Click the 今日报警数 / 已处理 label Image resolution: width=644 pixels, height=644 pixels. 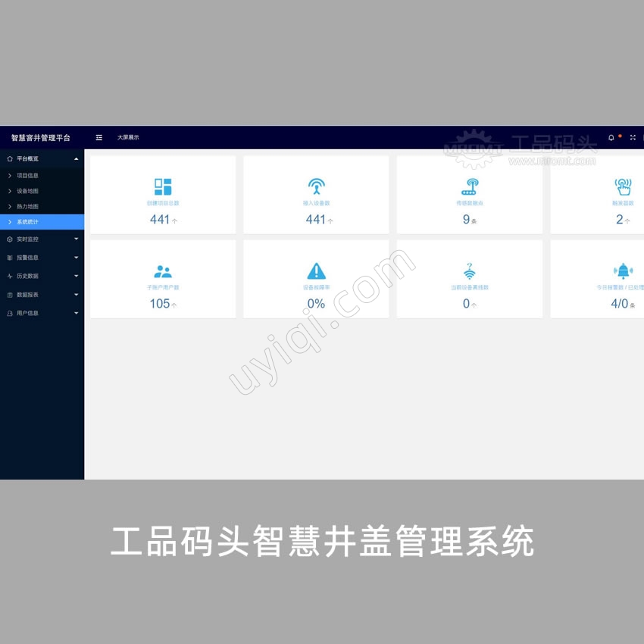(x=621, y=287)
